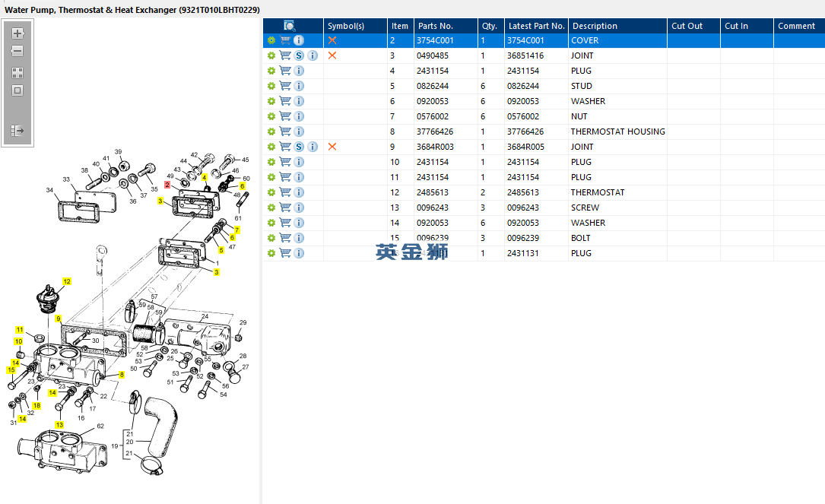The image size is (825, 504).
Task: Click the gear icon for item 14 WASHER
Action: 271,223
